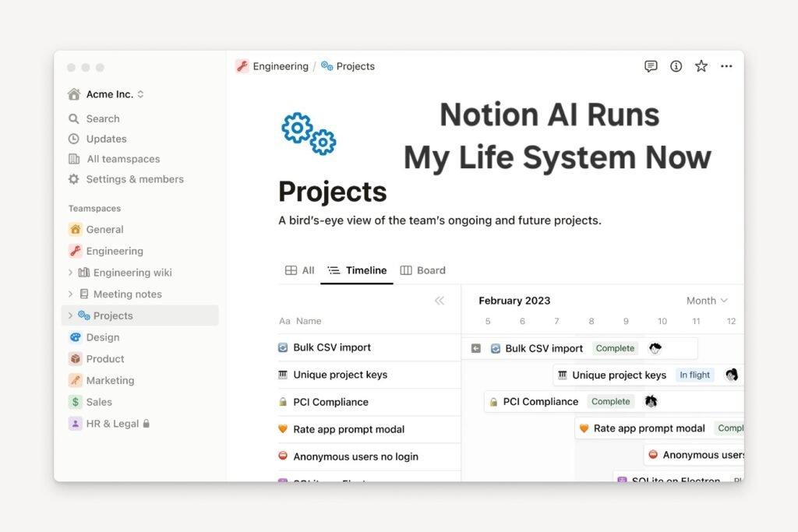Open the Month timescale dropdown
This screenshot has height=532, width=798.
pos(707,301)
